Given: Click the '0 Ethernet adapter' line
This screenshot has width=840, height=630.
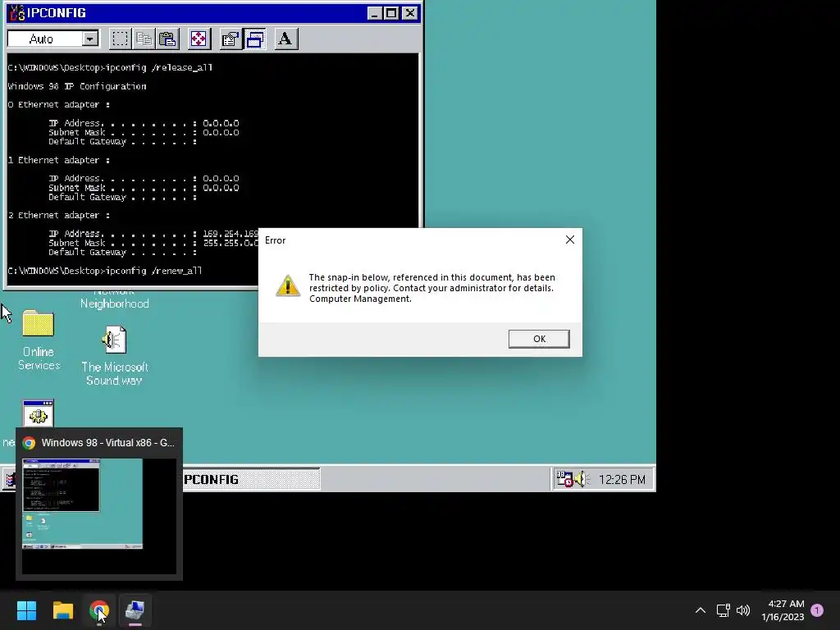Looking at the screenshot, I should [x=59, y=104].
